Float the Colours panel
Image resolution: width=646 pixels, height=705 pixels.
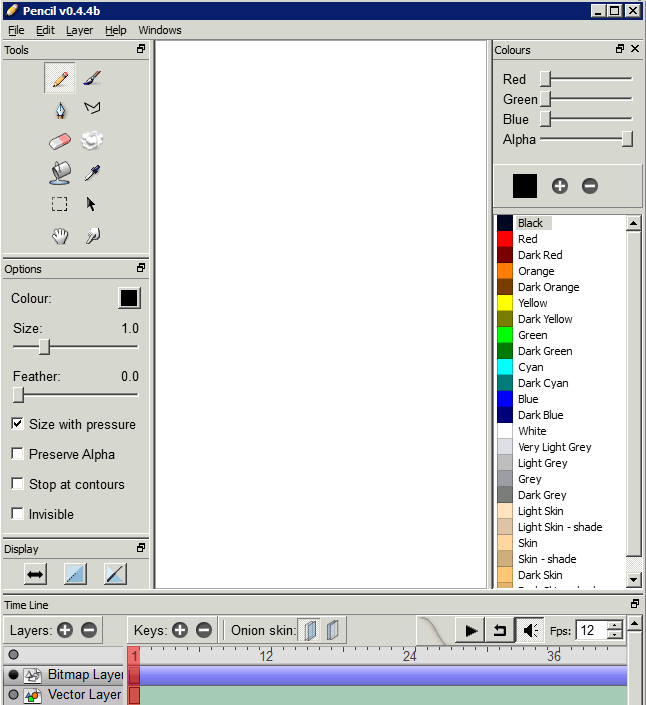click(x=620, y=49)
